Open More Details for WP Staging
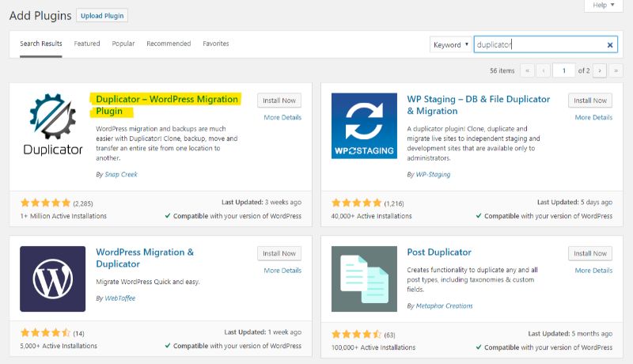 pyautogui.click(x=593, y=117)
